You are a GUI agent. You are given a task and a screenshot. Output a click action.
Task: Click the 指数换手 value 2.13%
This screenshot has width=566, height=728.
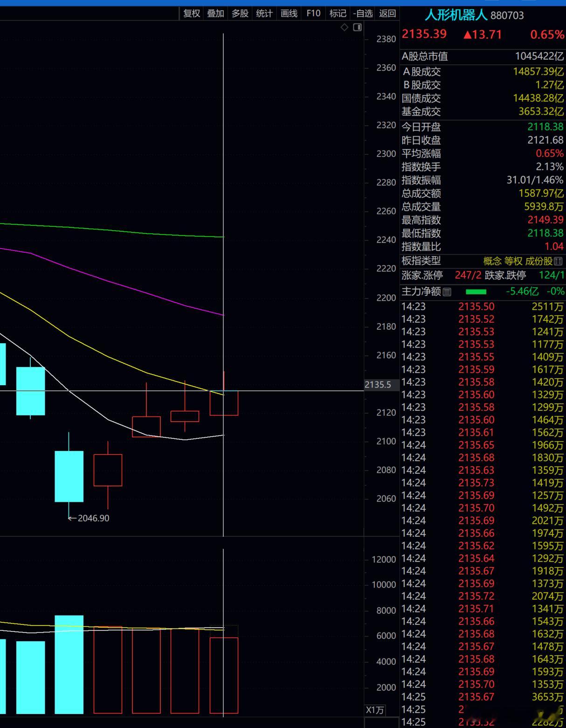click(550, 166)
